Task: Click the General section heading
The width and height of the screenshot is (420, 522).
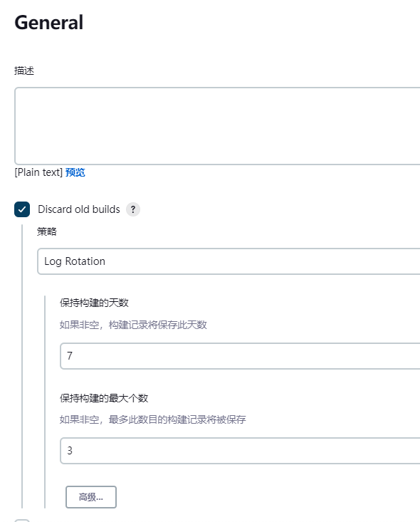Action: 49,23
